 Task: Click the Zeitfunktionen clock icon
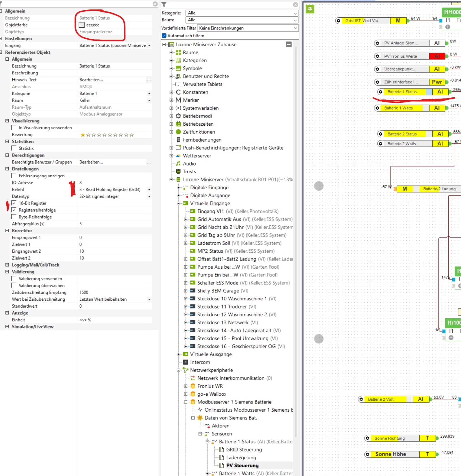click(x=178, y=132)
